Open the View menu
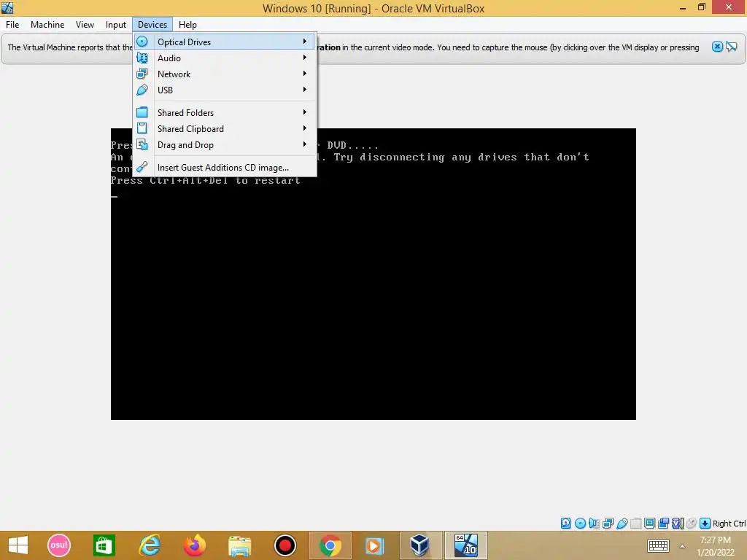Image resolution: width=747 pixels, height=560 pixels. 85,24
